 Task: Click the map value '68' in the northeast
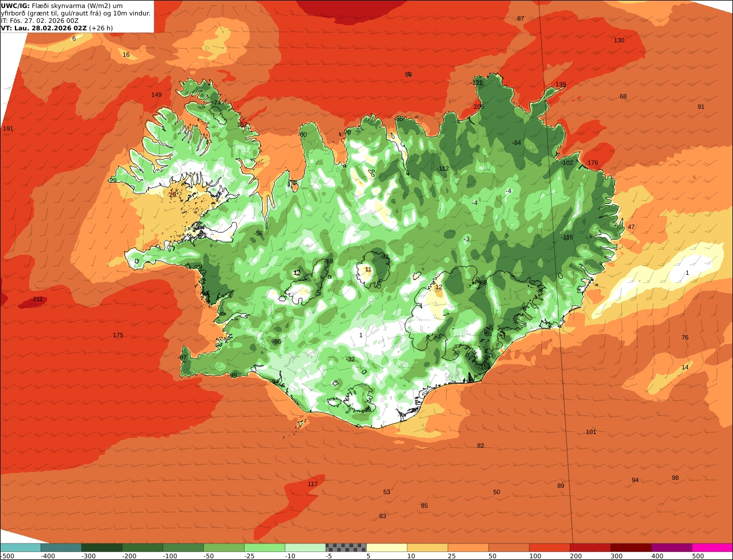tap(623, 96)
